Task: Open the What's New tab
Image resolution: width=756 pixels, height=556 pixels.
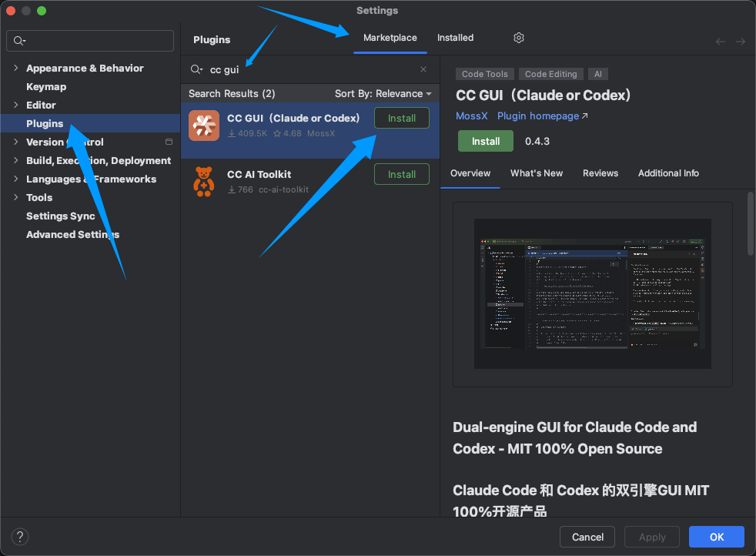Action: [537, 173]
